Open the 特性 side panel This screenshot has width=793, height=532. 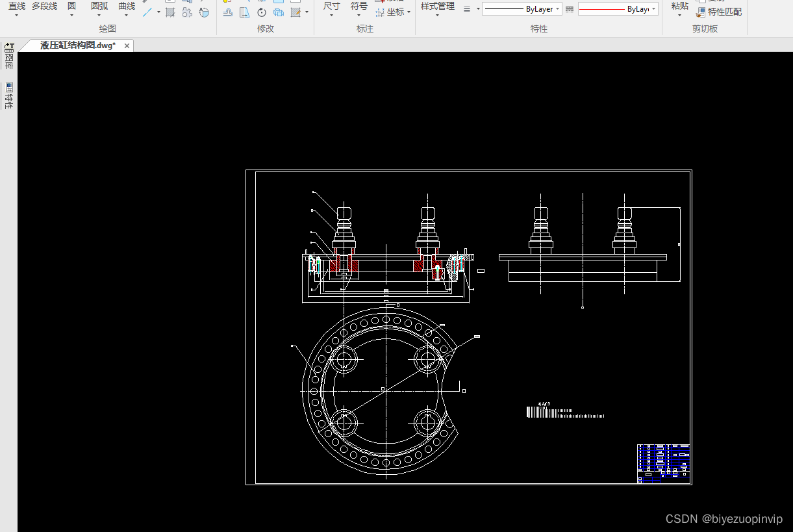9,95
